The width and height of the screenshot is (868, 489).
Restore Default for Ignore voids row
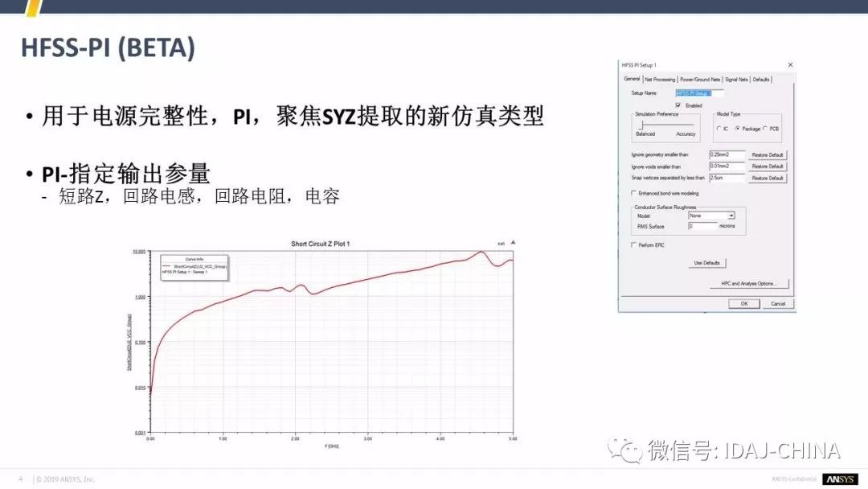(x=768, y=166)
